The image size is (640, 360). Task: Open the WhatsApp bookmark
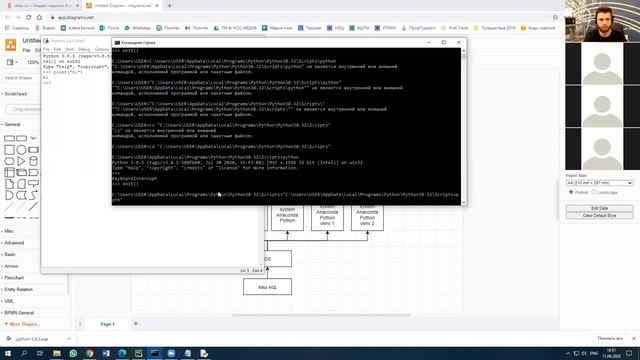pyautogui.click(x=138, y=28)
